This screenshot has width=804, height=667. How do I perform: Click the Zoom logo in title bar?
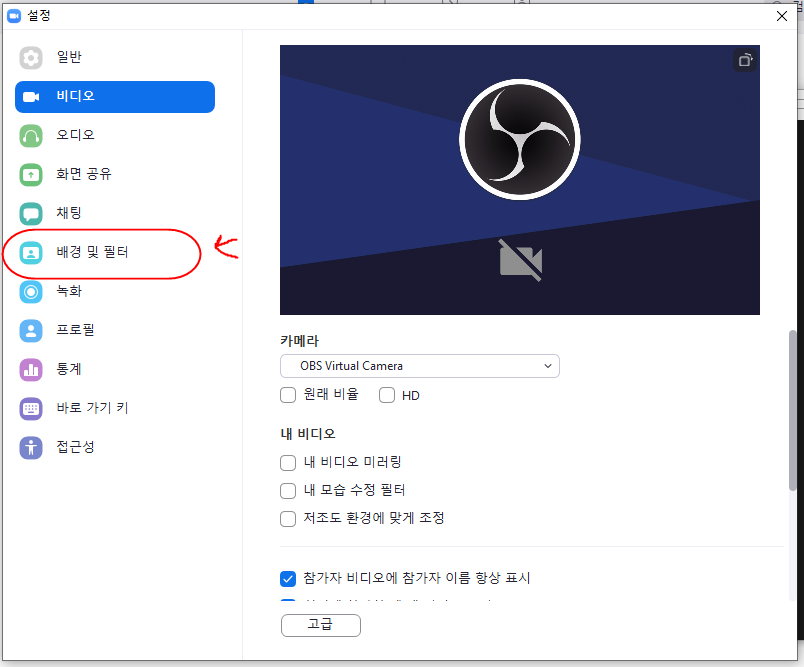pyautogui.click(x=14, y=16)
